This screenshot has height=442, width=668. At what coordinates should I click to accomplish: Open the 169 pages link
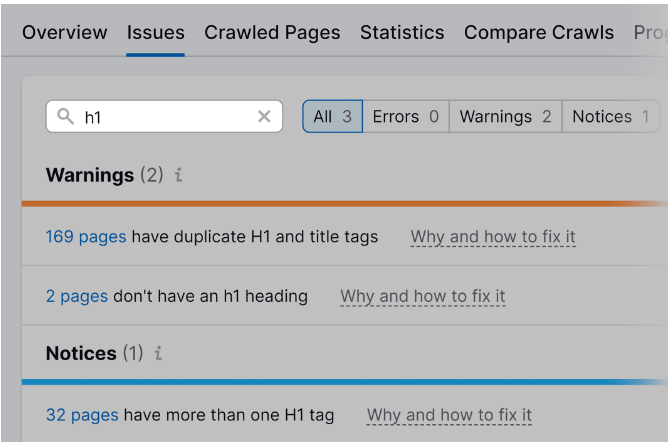86,237
